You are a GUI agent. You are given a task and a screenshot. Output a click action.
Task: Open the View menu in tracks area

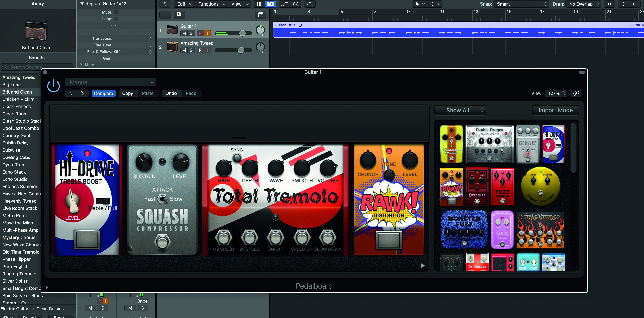tap(240, 4)
